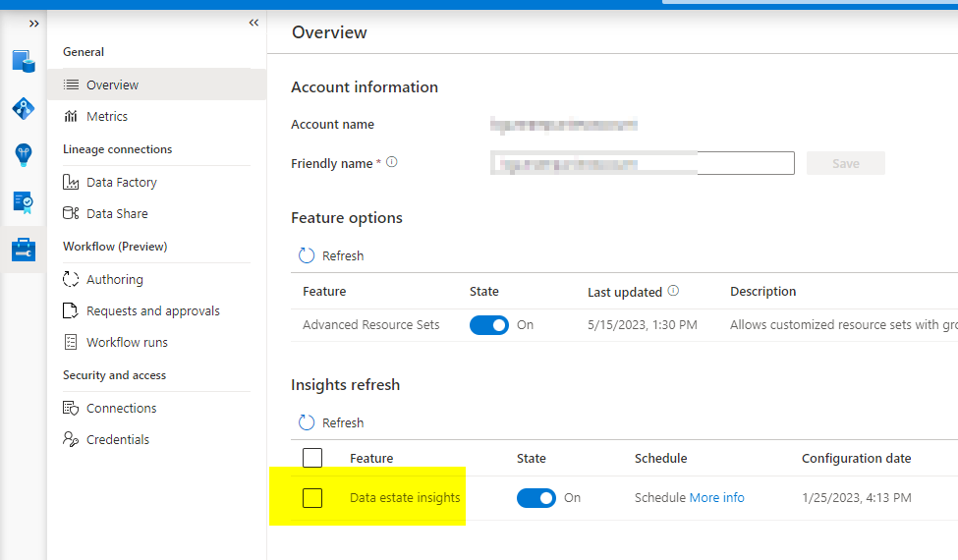Click the Credentials person-key icon
Viewport: 958px width, 560px height.
(x=71, y=439)
